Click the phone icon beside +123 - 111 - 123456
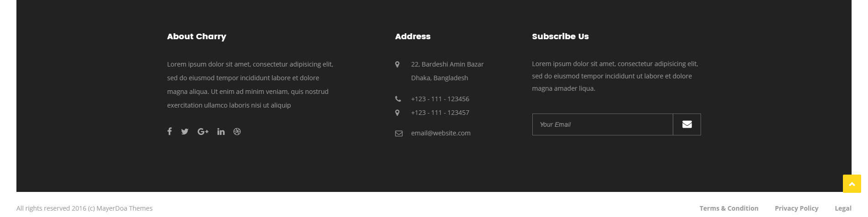Screen dimensions: 868x217 pyautogui.click(x=398, y=99)
